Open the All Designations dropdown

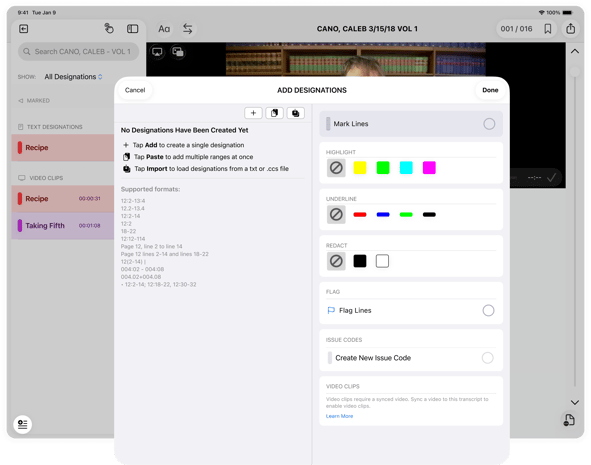click(73, 76)
